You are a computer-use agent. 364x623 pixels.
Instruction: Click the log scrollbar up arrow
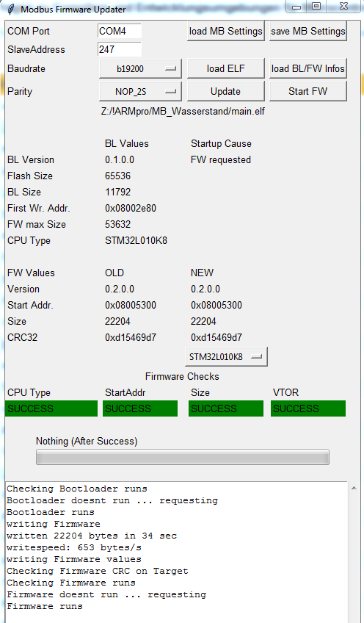[x=354, y=488]
